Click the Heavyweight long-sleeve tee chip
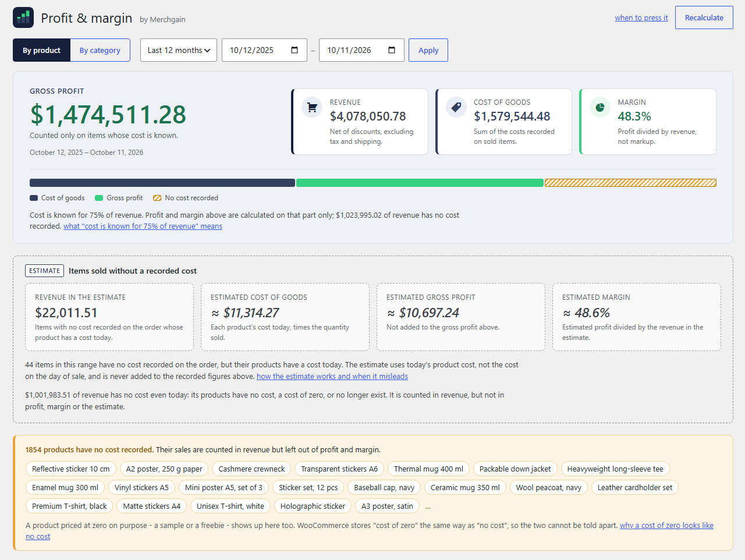The image size is (745, 560). click(615, 469)
